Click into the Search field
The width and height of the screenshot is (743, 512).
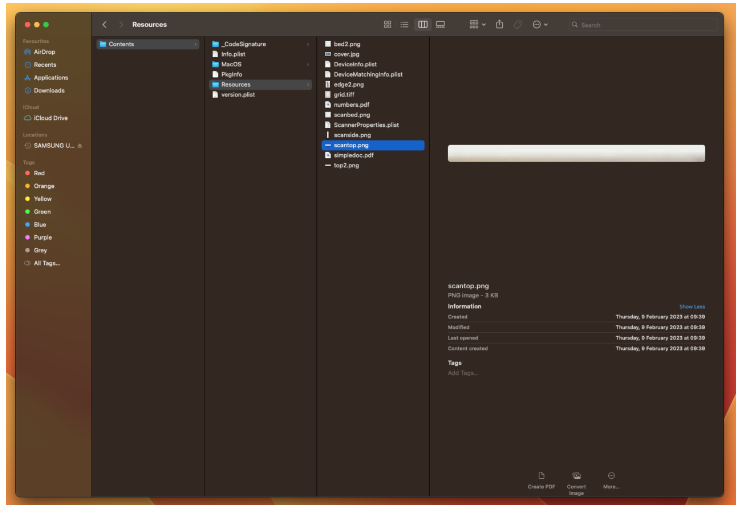tap(643, 25)
